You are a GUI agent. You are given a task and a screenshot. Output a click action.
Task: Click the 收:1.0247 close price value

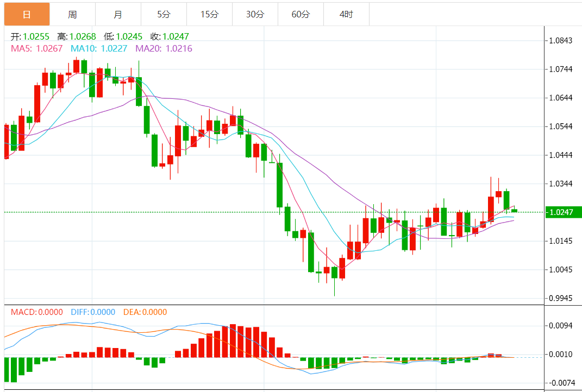(170, 36)
